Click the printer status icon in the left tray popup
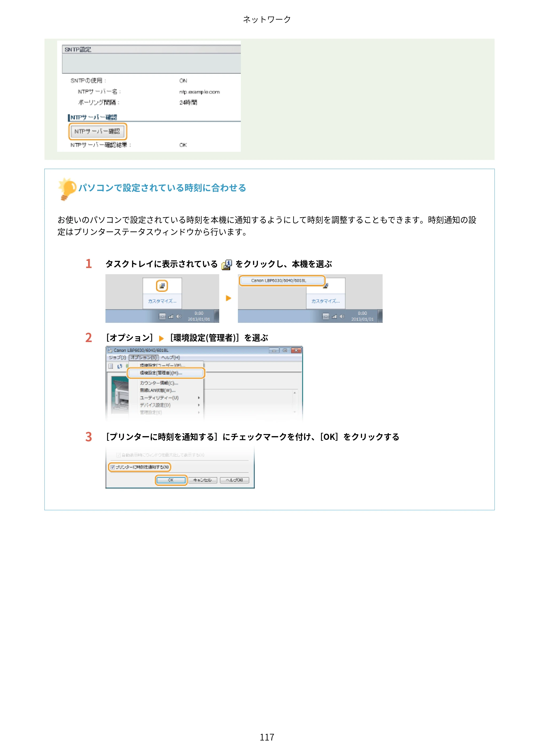Screen dimensions: 534x756 162,286
